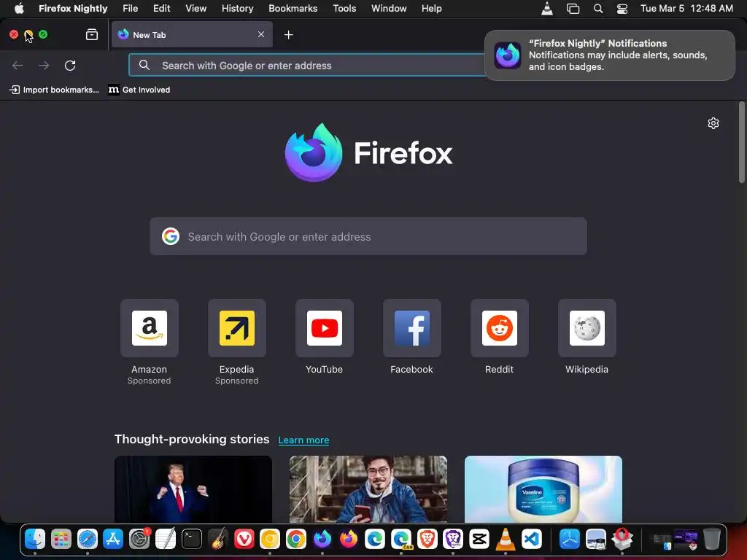Open the View menu
Screen dimensions: 747x560
coord(196,9)
